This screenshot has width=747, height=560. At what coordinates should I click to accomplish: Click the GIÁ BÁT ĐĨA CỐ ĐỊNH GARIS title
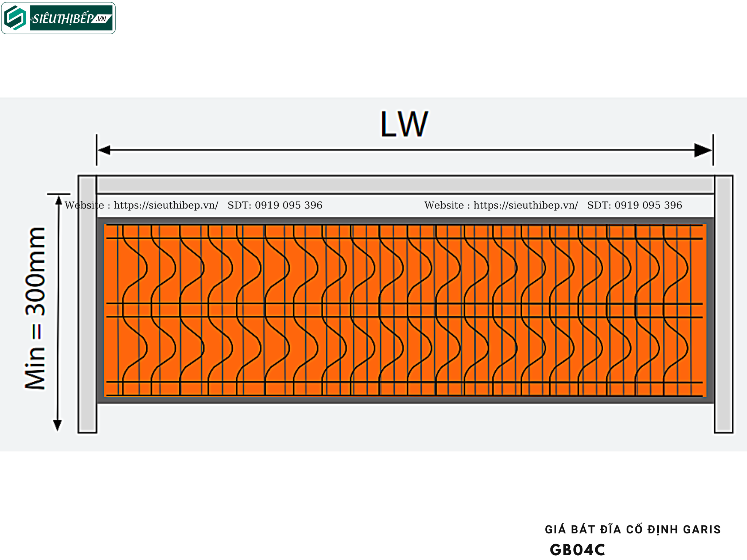pos(633,529)
